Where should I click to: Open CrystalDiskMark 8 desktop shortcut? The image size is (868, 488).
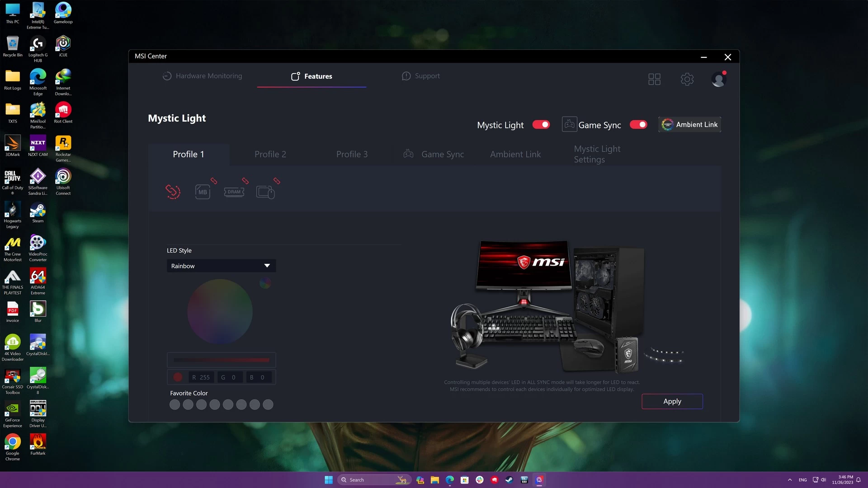tap(38, 381)
